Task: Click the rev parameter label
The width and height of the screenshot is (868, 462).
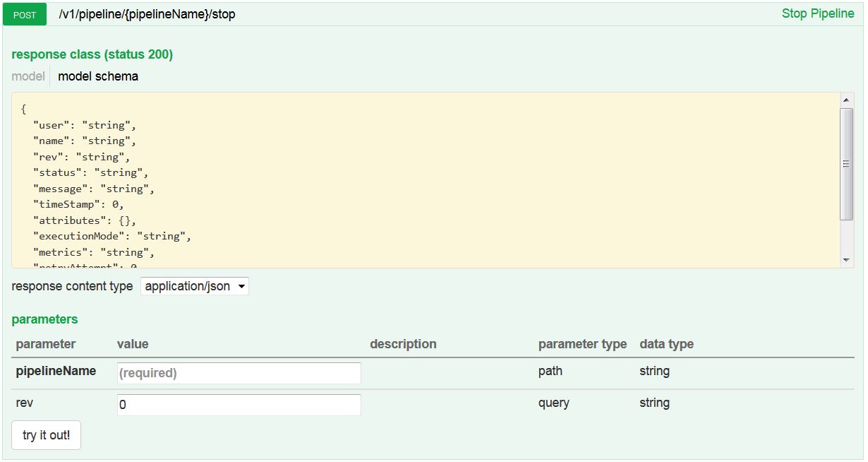Action: (25, 403)
